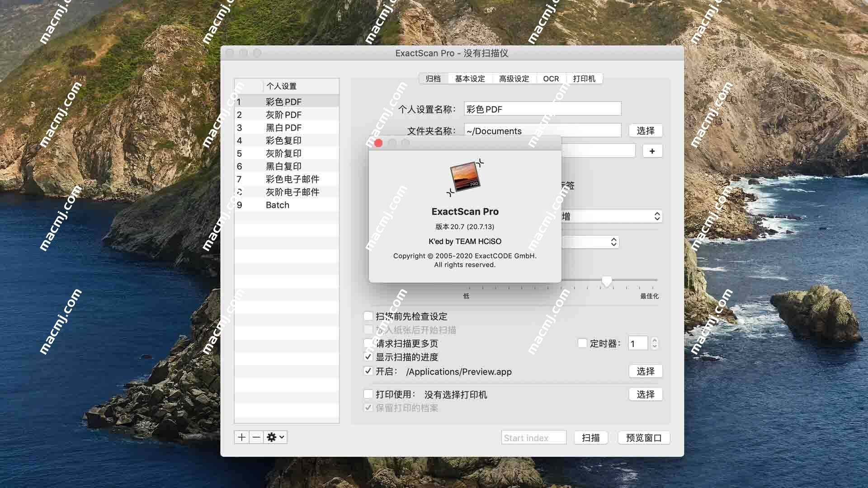Open the OCR tab
The height and width of the screenshot is (488, 868).
pos(551,79)
